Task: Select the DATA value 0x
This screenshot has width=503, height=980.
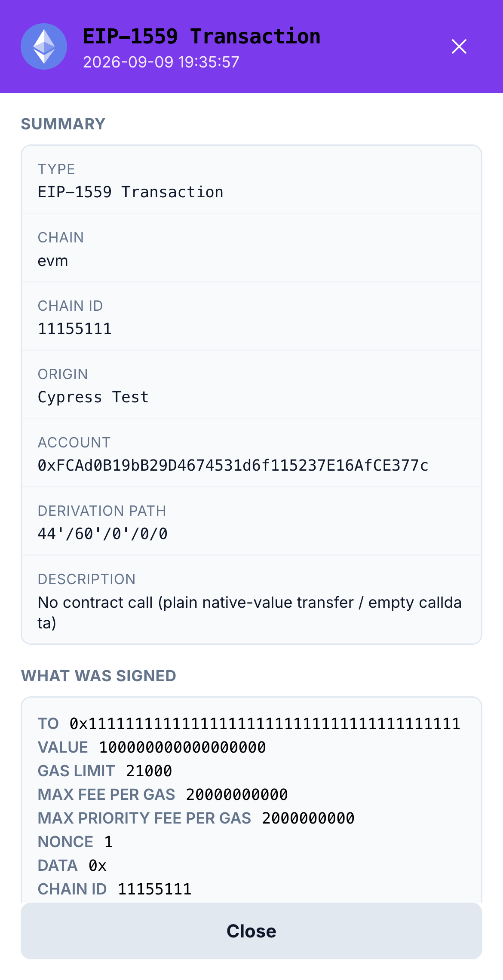Action: click(98, 866)
